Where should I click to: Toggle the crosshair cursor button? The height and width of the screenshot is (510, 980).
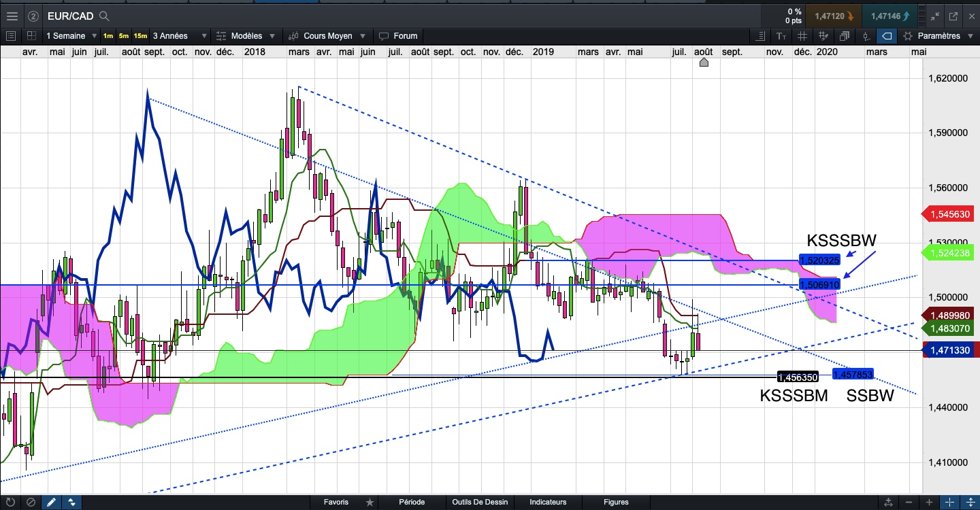(949, 503)
